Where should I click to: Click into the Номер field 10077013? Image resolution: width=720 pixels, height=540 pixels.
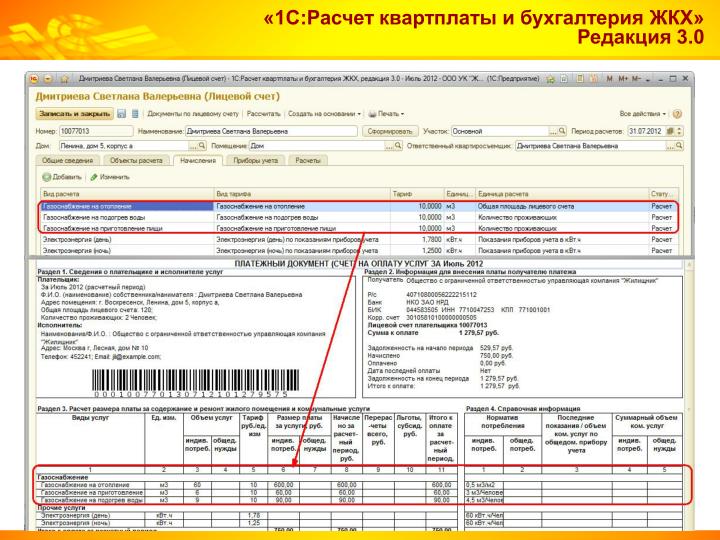click(x=96, y=131)
